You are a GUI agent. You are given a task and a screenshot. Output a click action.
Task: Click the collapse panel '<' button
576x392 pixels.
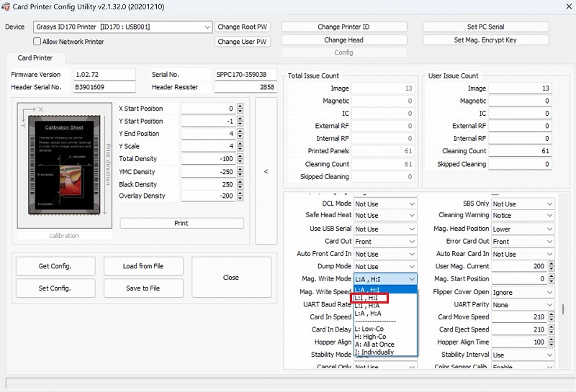click(x=266, y=171)
